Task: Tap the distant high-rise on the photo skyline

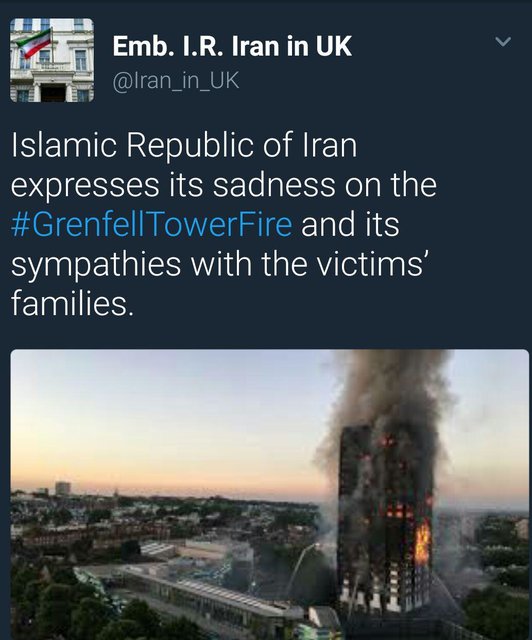Action: point(63,488)
